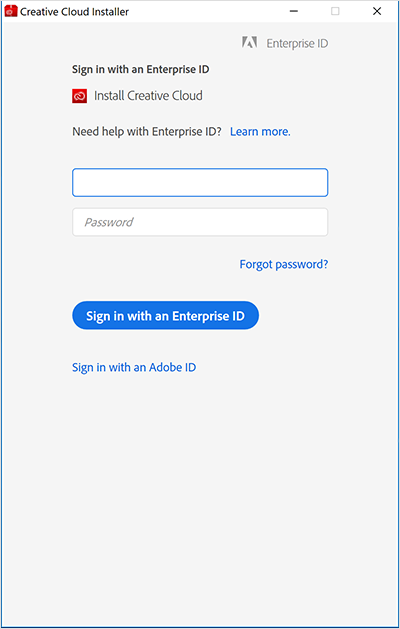Viewport: 400px width, 629px height.
Task: Click the Need help with Enterprise ID? text
Action: click(147, 132)
